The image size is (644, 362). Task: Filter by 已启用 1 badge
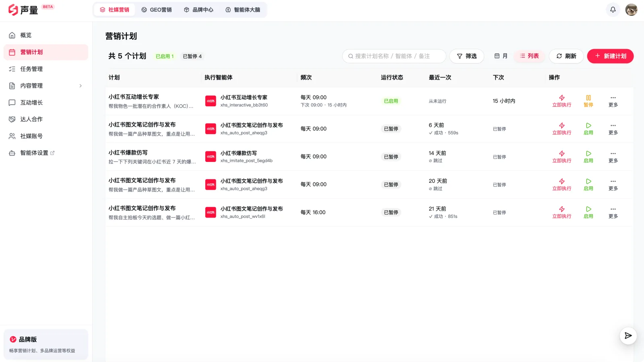pyautogui.click(x=165, y=56)
